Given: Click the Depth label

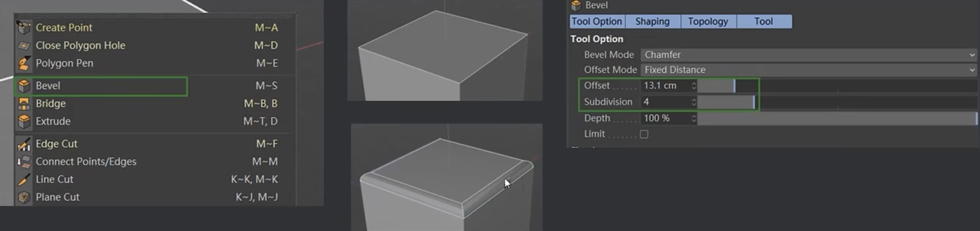Looking at the screenshot, I should click(x=597, y=118).
